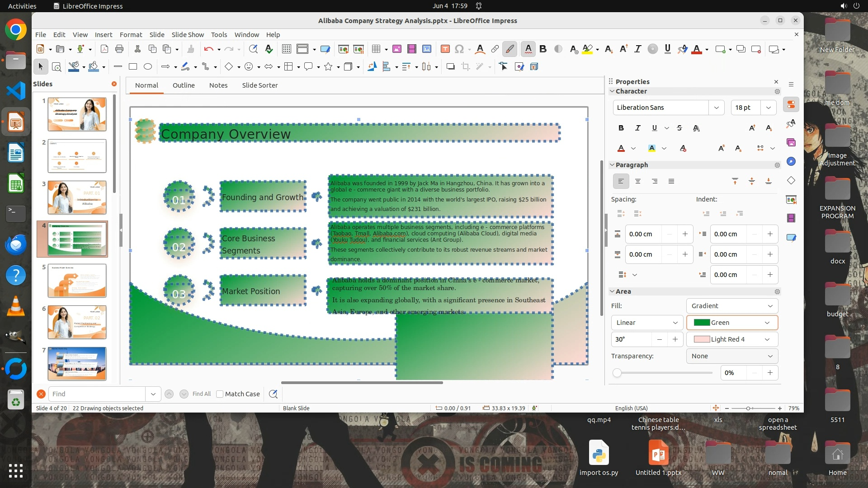Toggle Italic in Character panel
Image resolution: width=868 pixels, height=488 pixels.
click(x=637, y=128)
